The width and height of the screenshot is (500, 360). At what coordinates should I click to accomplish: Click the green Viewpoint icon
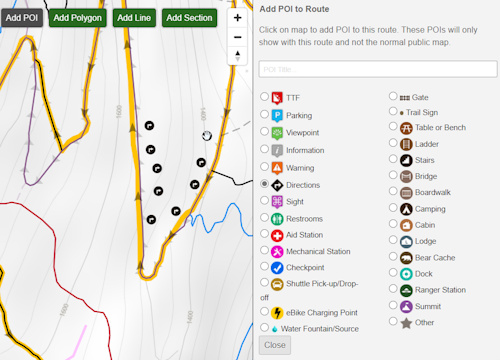pos(277,133)
